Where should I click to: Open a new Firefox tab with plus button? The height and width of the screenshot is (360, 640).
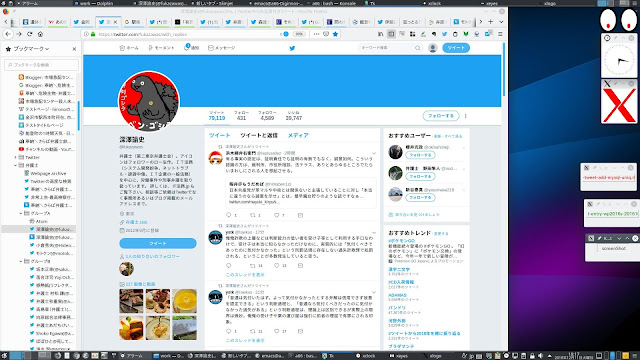tap(491, 22)
